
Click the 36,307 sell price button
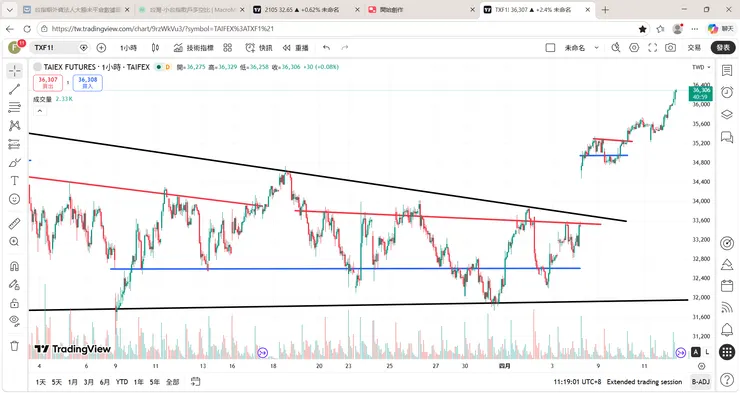(48, 83)
